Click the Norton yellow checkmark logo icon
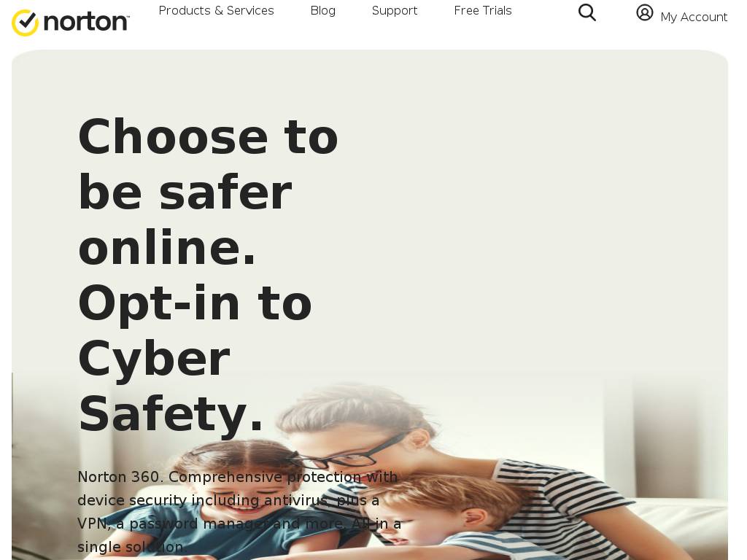 coord(25,23)
